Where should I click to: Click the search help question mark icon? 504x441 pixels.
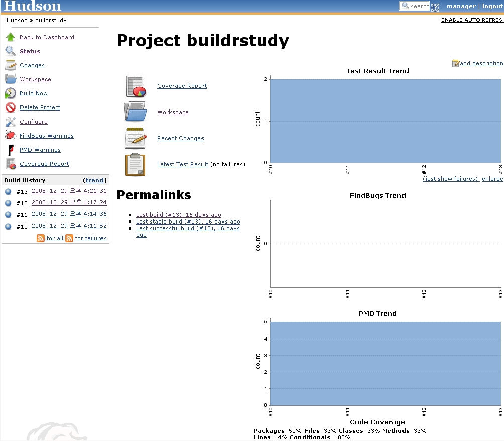click(x=435, y=7)
